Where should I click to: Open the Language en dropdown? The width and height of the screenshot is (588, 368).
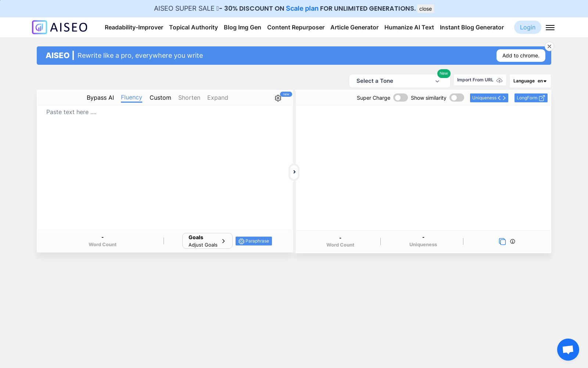point(530,81)
